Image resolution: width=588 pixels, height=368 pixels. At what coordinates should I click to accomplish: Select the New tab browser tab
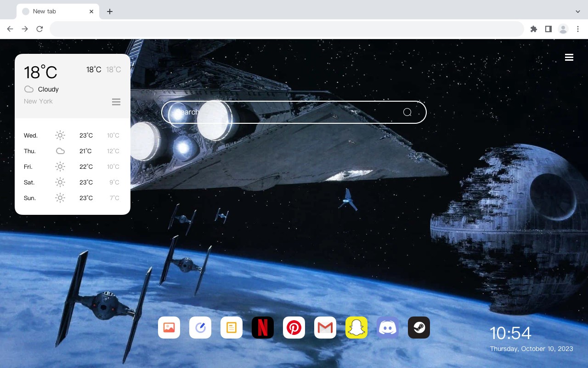[58, 11]
